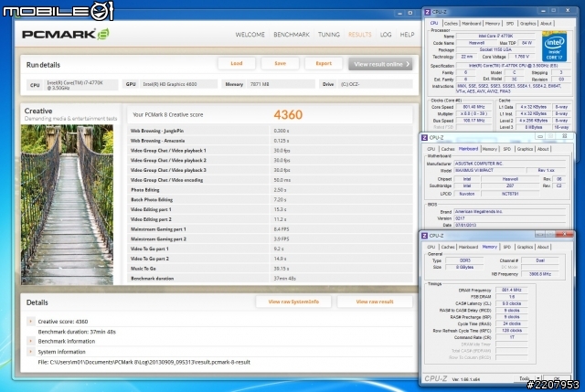The width and height of the screenshot is (585, 392).
Task: Click the 4360 Creative score value
Action: tap(288, 114)
